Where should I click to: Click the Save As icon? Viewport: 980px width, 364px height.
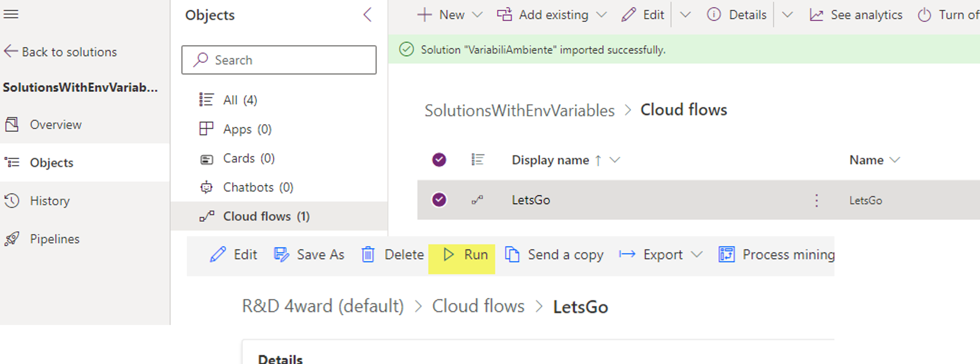(281, 254)
